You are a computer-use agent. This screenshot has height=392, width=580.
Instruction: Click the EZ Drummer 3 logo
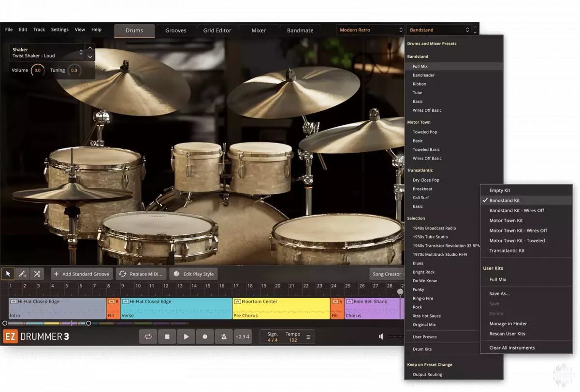coord(36,336)
